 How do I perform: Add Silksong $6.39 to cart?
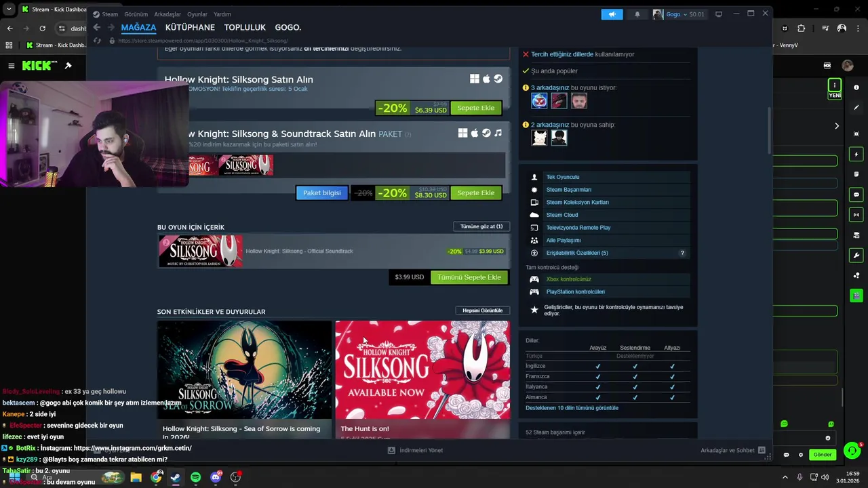pyautogui.click(x=475, y=108)
